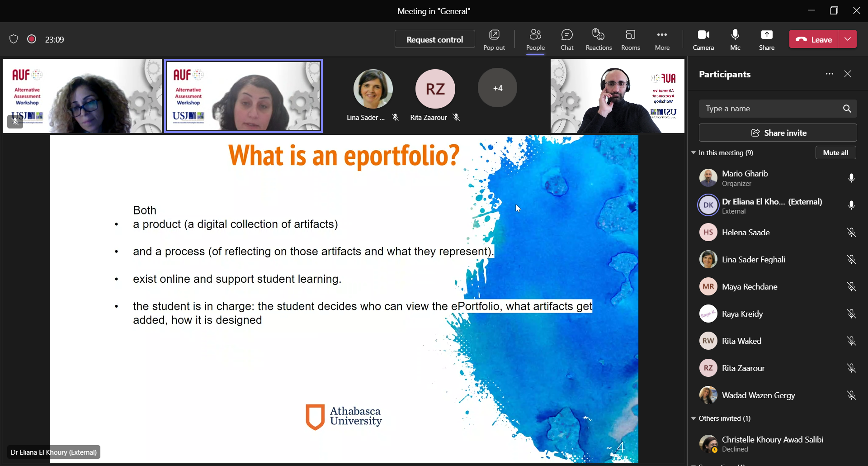
Task: Open the Pop out view
Action: point(494,40)
